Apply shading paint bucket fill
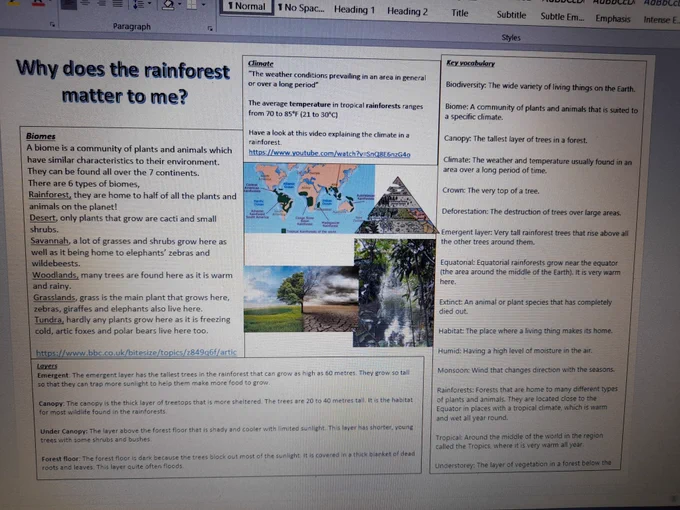 coord(168,5)
